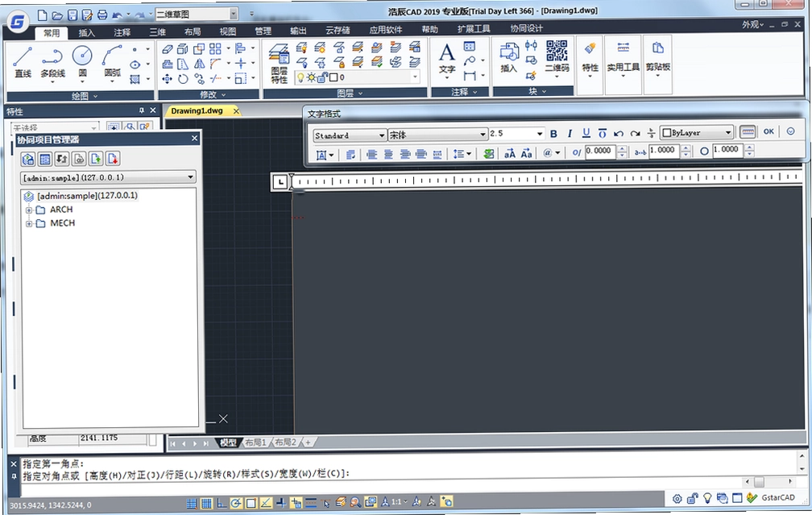Select the Rotate tool in Modify panel

coord(183,79)
